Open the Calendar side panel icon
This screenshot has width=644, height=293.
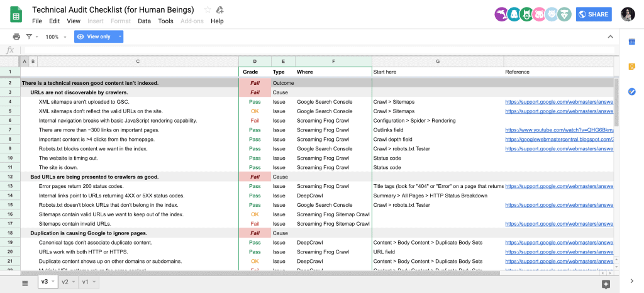click(x=631, y=42)
